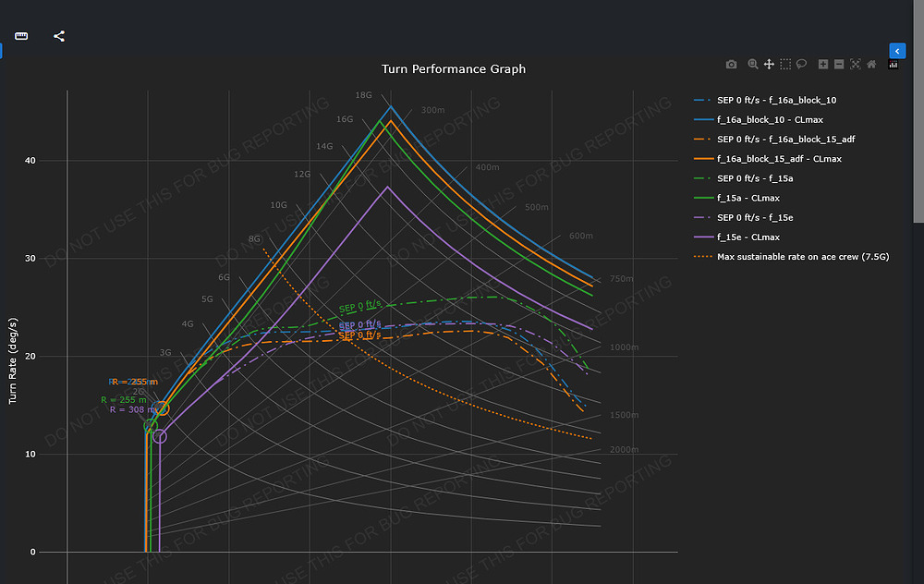Click the 750m turn radius label
The image size is (924, 584).
pyautogui.click(x=622, y=279)
